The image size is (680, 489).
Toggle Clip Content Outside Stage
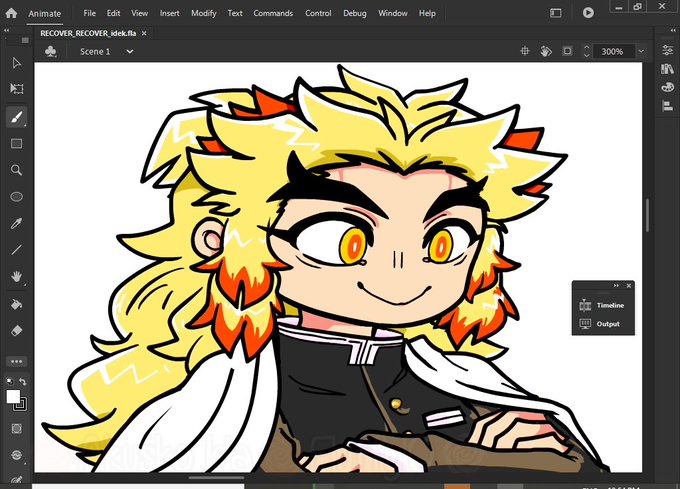tap(567, 51)
